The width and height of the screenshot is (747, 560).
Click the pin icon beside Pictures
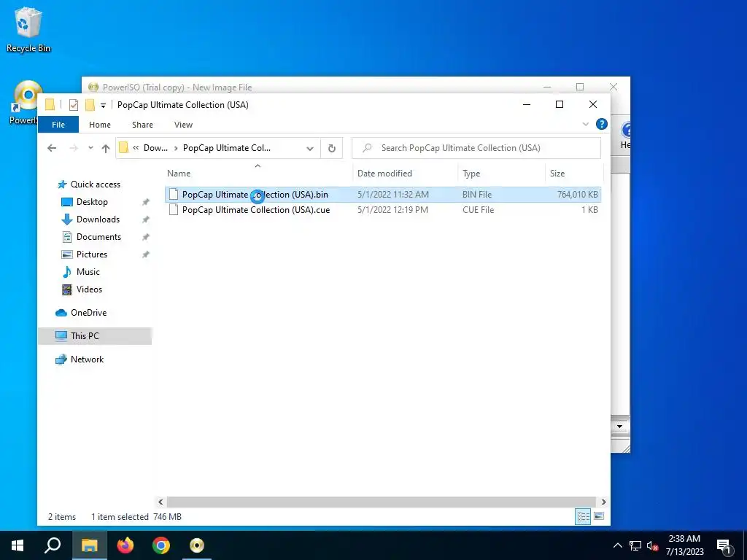[145, 254]
